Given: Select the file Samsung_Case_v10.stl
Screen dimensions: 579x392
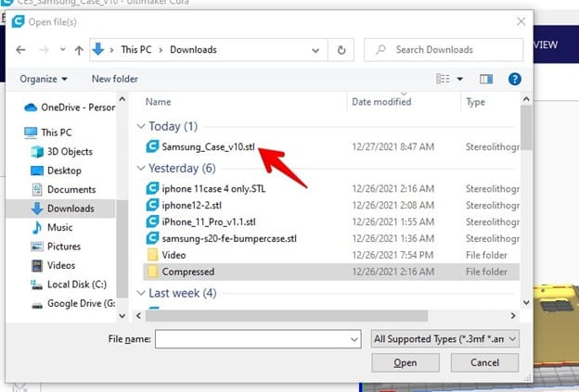Looking at the screenshot, I should pos(208,146).
